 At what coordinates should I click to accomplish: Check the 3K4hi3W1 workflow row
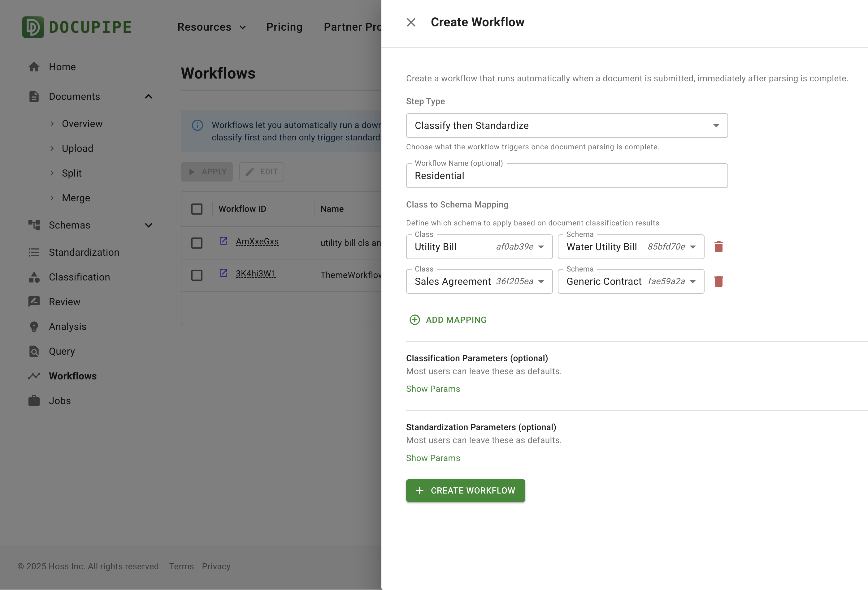(x=197, y=275)
